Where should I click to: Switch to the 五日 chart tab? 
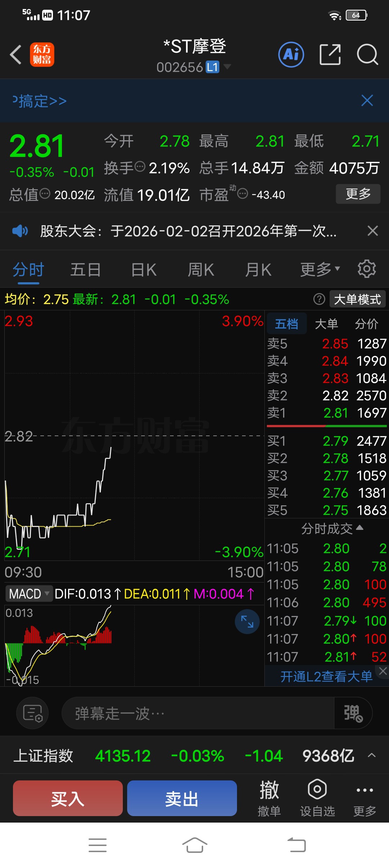pyautogui.click(x=85, y=270)
